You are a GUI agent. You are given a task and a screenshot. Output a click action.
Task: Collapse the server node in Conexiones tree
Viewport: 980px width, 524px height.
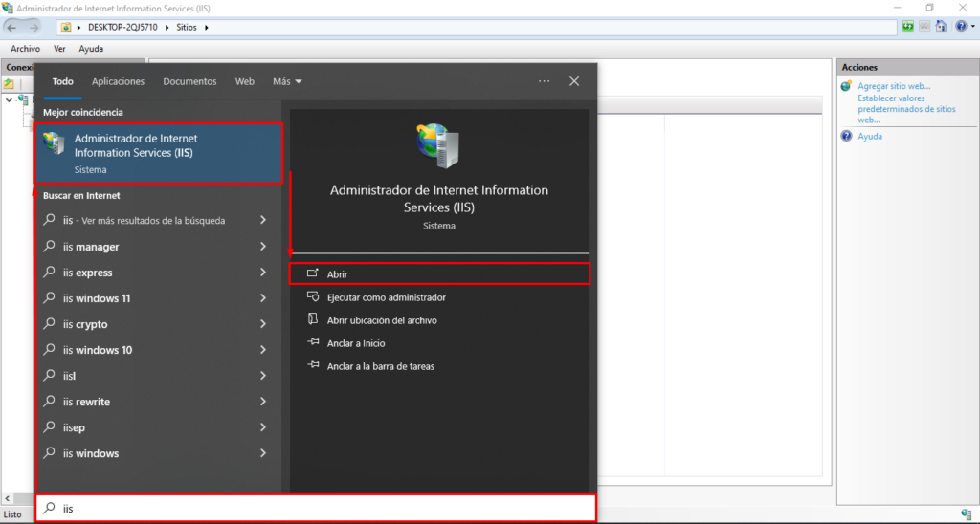click(x=9, y=100)
